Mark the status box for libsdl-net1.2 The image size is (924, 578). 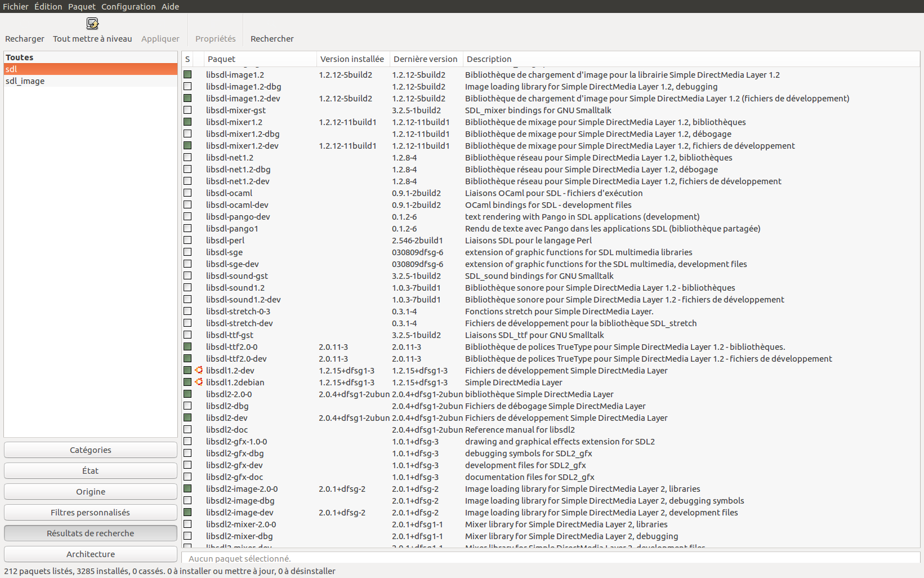(188, 157)
